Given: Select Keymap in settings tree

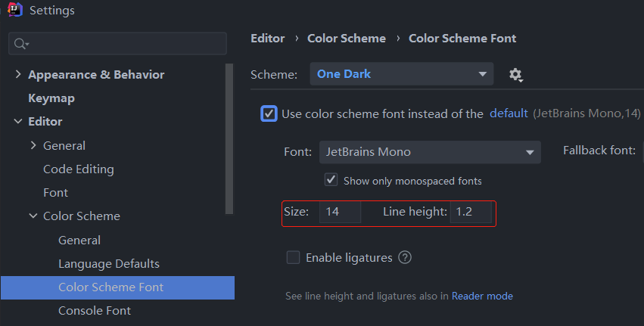Looking at the screenshot, I should (51, 98).
